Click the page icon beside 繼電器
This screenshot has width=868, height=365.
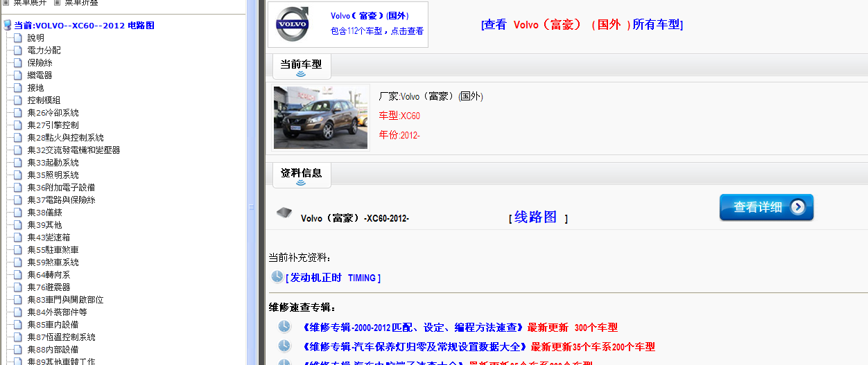click(18, 75)
